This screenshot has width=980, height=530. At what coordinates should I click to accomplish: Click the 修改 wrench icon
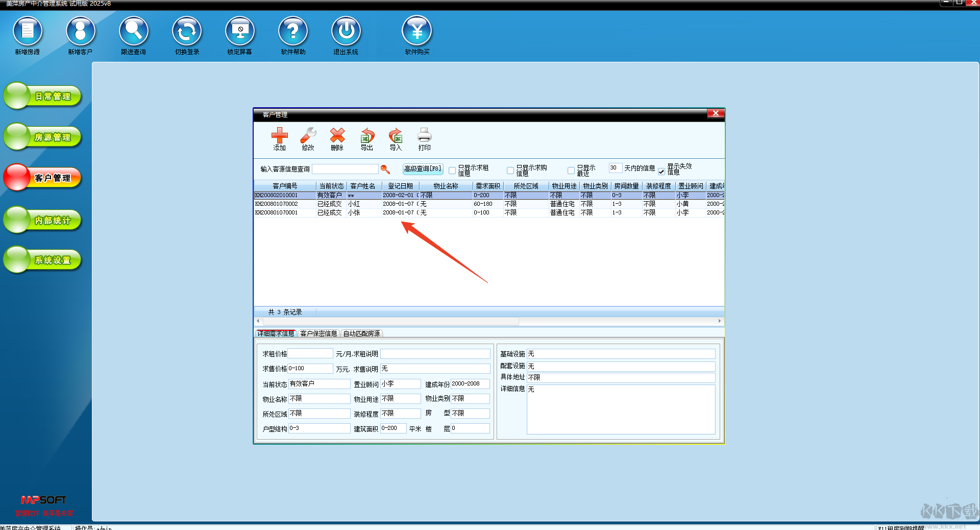[x=308, y=136]
